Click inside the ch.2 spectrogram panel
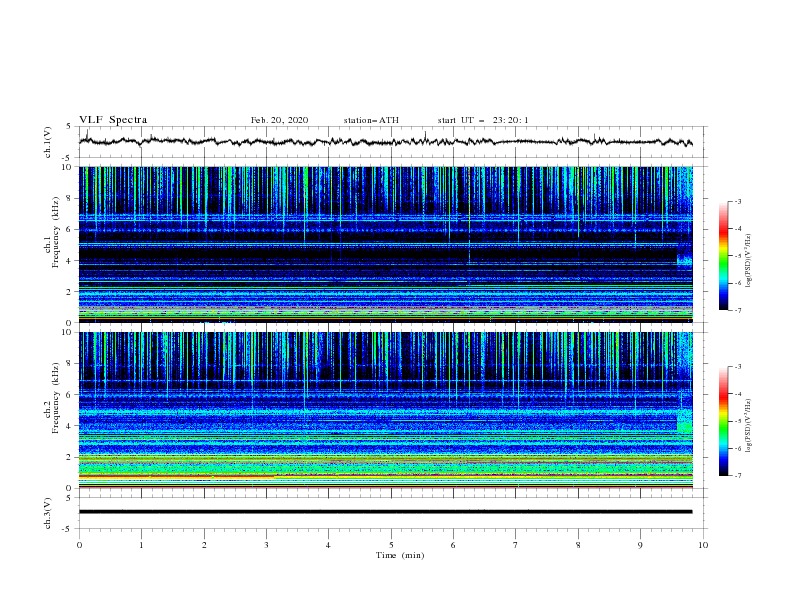The width and height of the screenshot is (792, 612). click(x=386, y=410)
